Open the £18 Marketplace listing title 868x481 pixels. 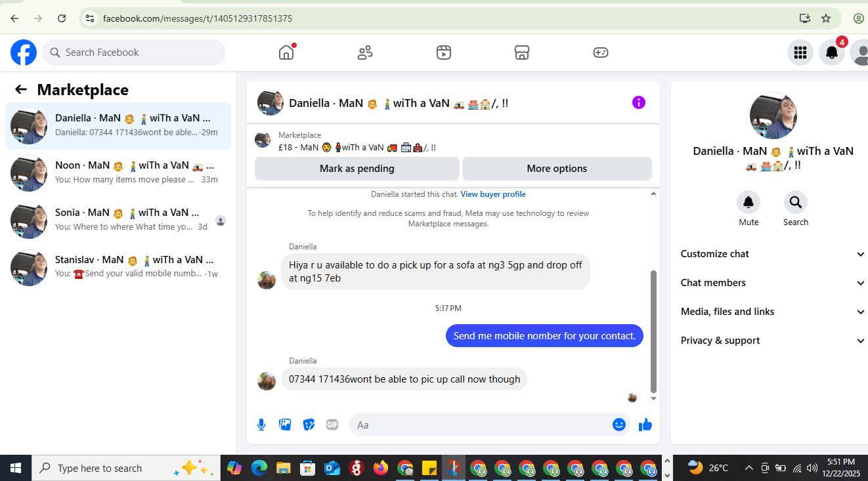pos(357,148)
